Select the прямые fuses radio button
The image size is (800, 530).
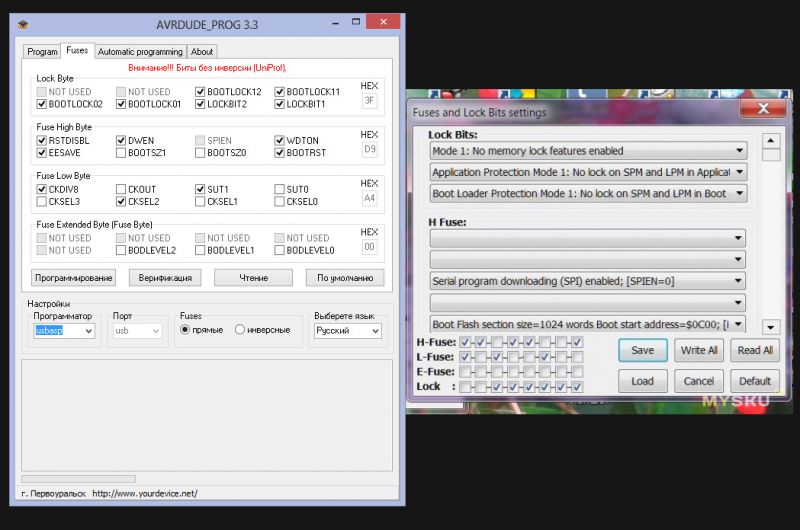185,330
